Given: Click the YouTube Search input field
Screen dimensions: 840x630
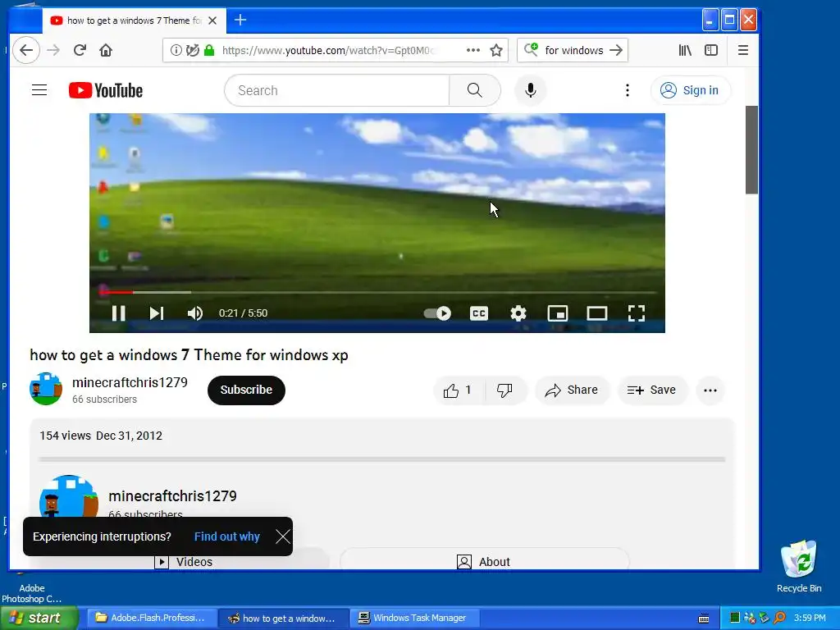Looking at the screenshot, I should [x=337, y=90].
